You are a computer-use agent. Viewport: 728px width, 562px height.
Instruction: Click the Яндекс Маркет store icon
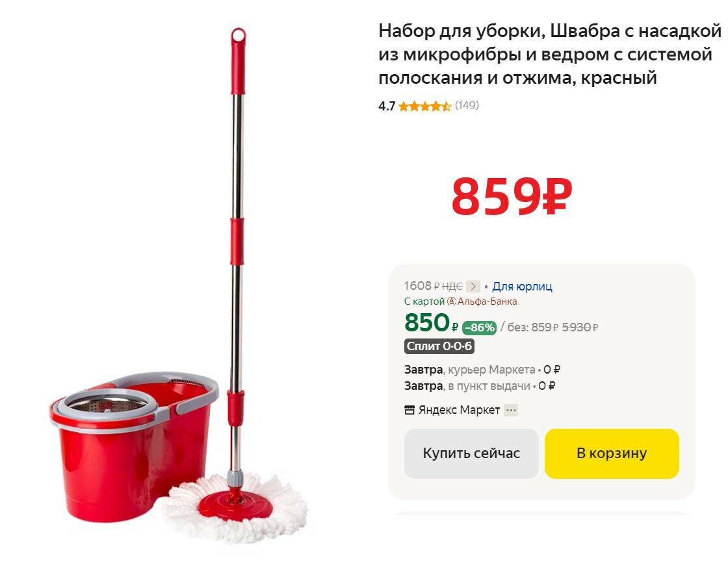[x=409, y=410]
